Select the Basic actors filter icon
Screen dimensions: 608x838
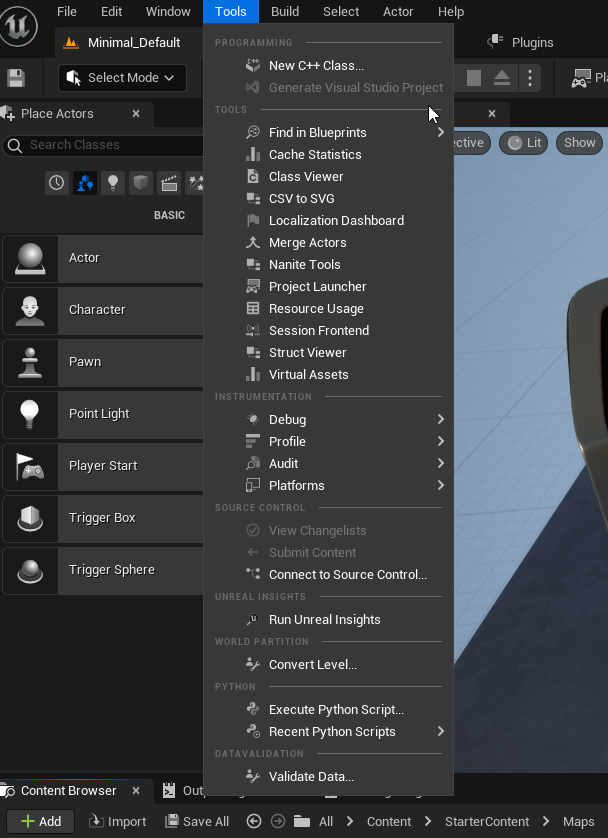coord(85,183)
